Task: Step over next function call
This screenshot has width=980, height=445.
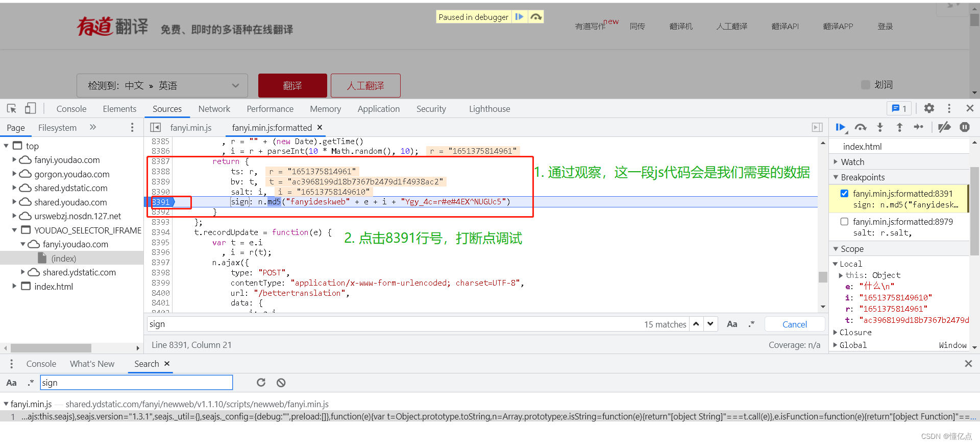Action: [x=861, y=127]
